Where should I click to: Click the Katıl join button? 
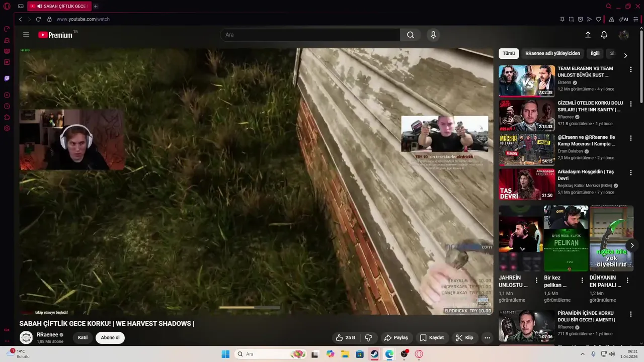(x=83, y=338)
